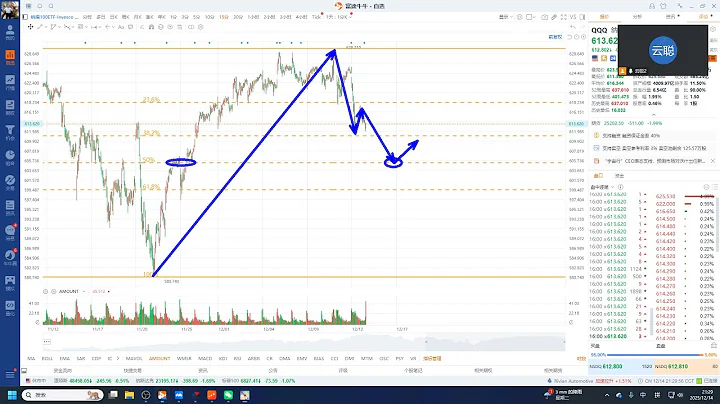Click the orange button beside the QQQ quote
The height and width of the screenshot is (404, 720).
[712, 58]
